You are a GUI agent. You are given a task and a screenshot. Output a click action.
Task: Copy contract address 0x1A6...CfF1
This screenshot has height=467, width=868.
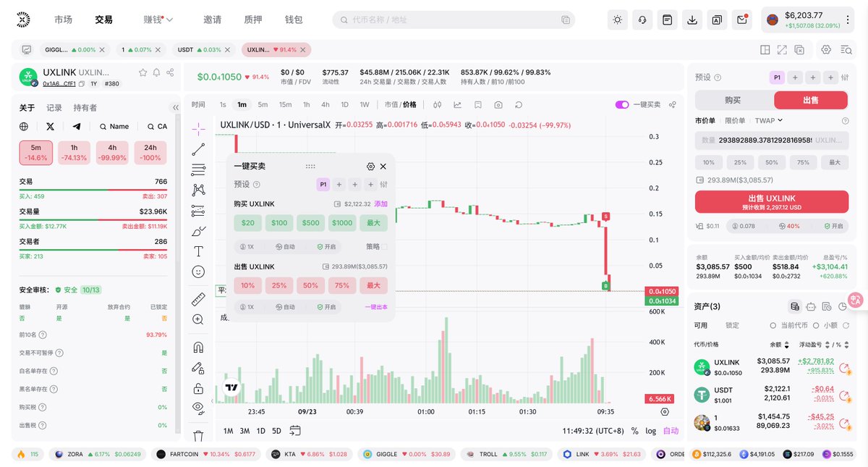81,84
